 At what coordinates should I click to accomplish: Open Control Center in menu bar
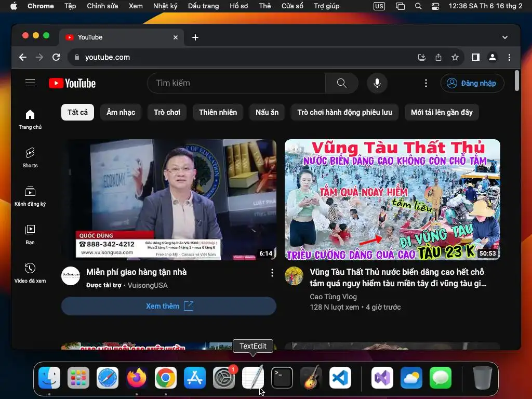pyautogui.click(x=435, y=6)
